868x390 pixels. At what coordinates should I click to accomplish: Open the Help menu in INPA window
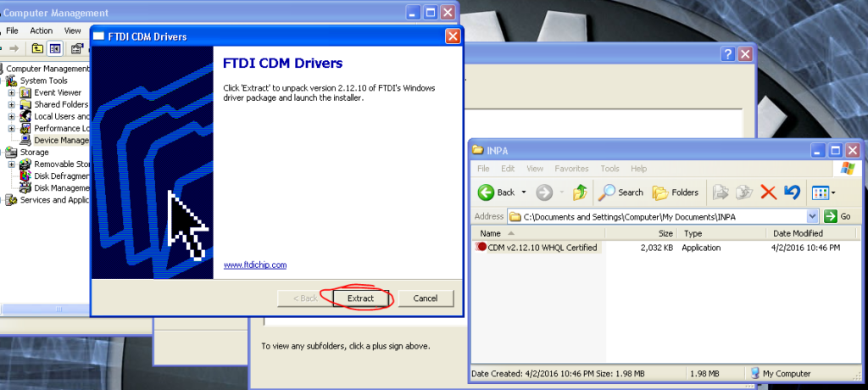coord(638,169)
